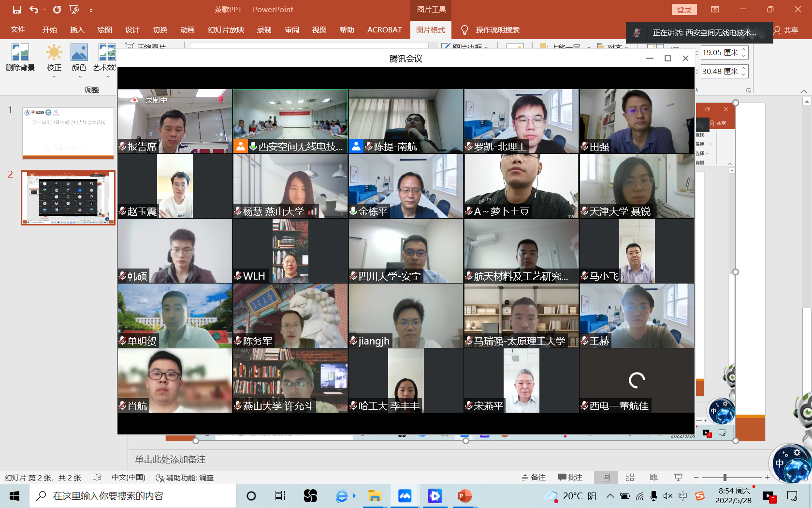Open the 插入 ribbon tab
The width and height of the screenshot is (812, 508).
pos(77,30)
